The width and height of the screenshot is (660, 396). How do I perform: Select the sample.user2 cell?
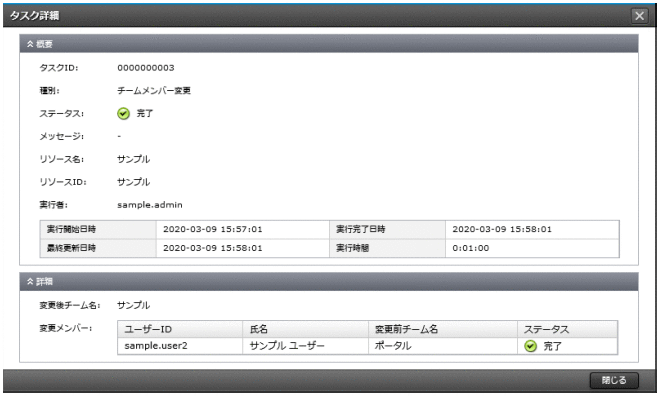coord(180,346)
